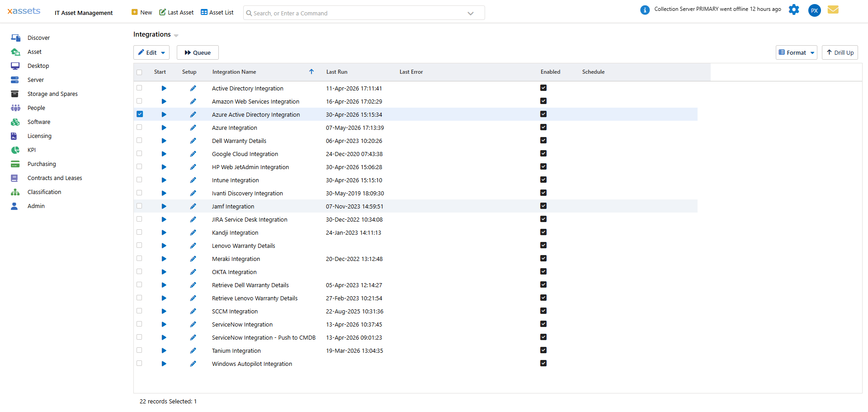
Task: View the server offline info icon
Action: tap(645, 10)
